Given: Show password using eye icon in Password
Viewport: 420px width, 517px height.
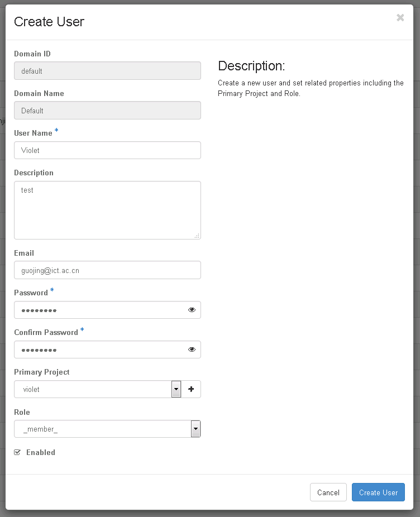Looking at the screenshot, I should [x=192, y=310].
